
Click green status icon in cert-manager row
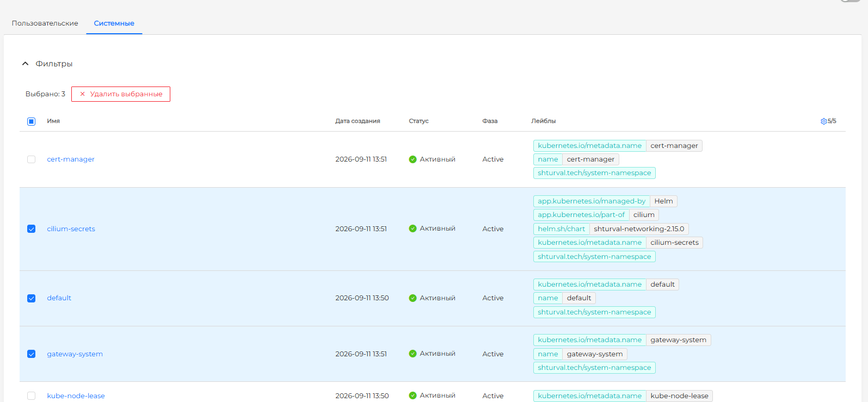click(413, 159)
